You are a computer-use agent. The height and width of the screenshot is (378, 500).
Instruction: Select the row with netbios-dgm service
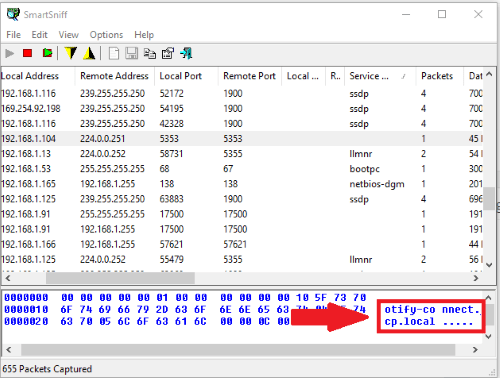tap(242, 184)
